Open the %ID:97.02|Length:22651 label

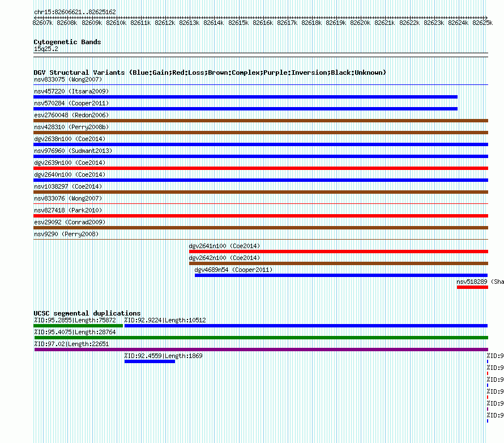[71, 344]
